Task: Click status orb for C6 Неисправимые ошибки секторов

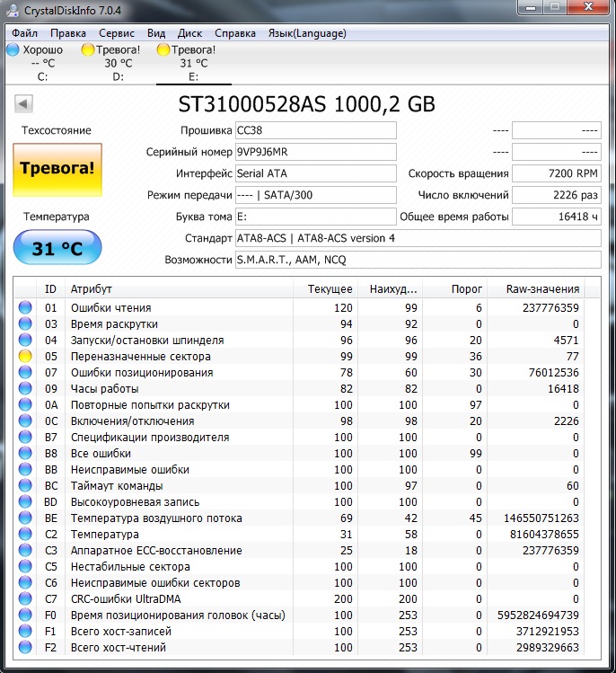Action: point(25,582)
